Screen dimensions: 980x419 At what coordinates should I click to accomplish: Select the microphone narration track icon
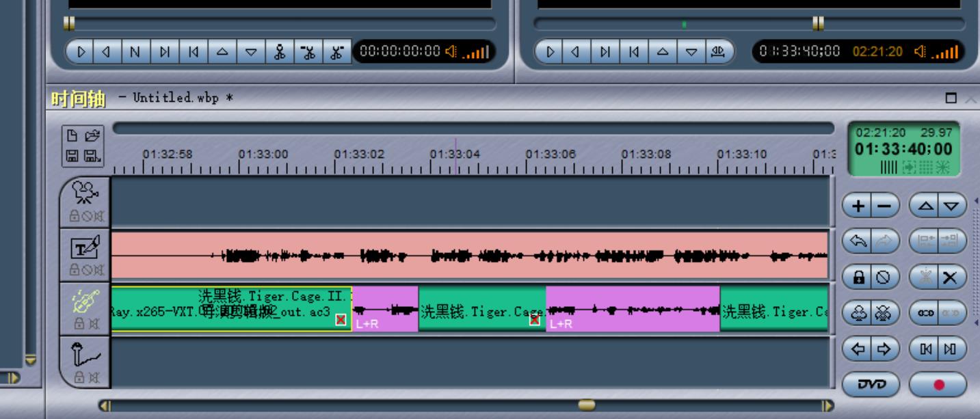85,355
